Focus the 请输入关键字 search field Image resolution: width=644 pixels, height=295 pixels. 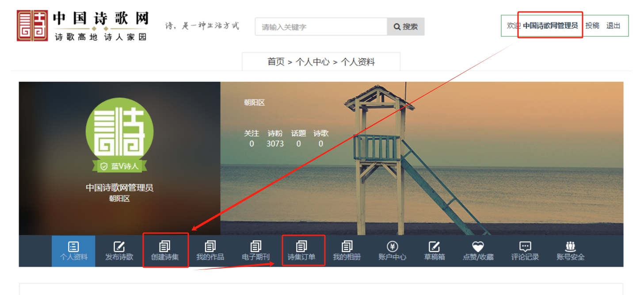321,27
